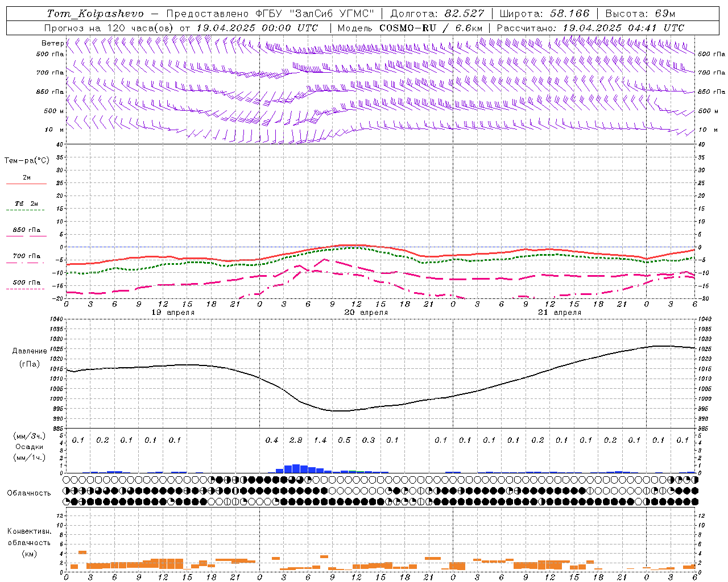Image resolution: width=728 pixels, height=582 pixels.
Task: Click the Конвективн. convective cloud label
Action: click(29, 531)
